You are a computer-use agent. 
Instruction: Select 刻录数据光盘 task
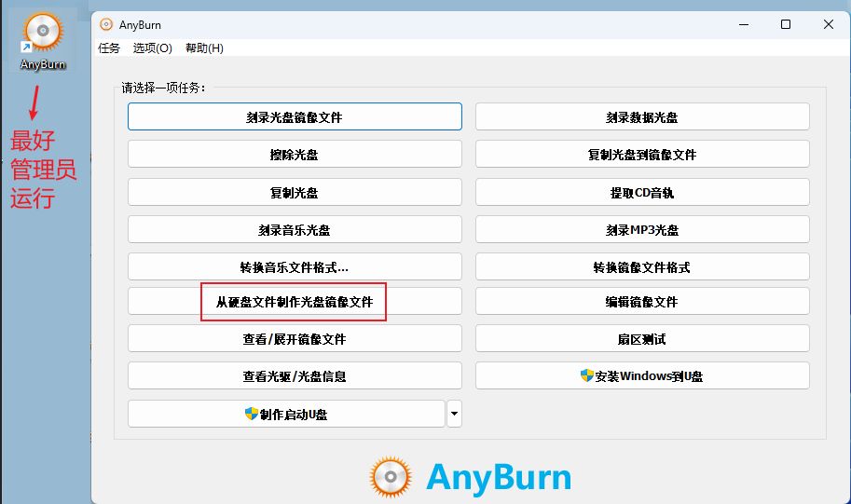tap(642, 117)
